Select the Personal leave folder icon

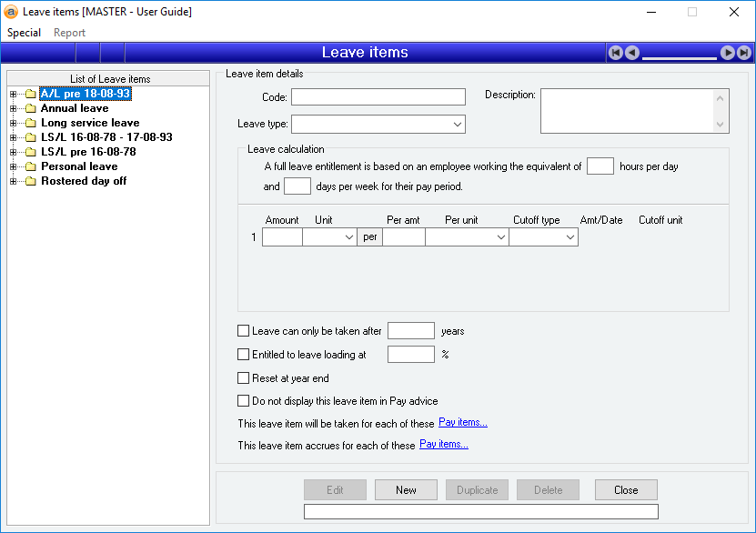click(x=30, y=166)
